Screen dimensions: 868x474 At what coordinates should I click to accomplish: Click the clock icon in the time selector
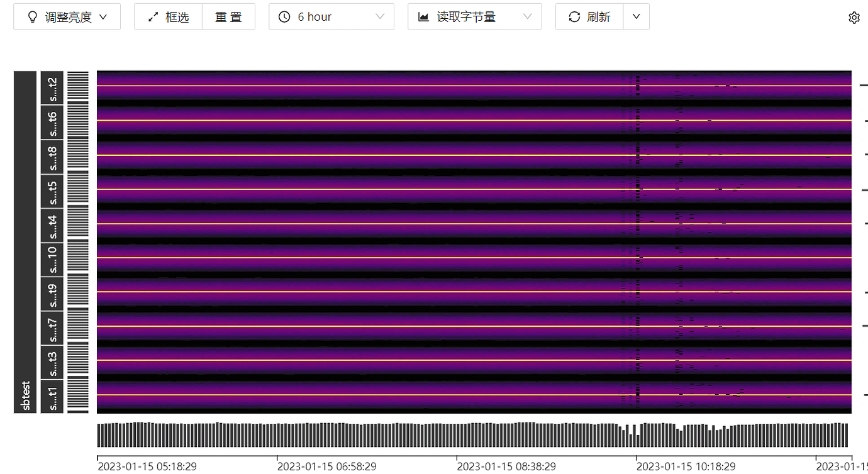click(x=284, y=16)
